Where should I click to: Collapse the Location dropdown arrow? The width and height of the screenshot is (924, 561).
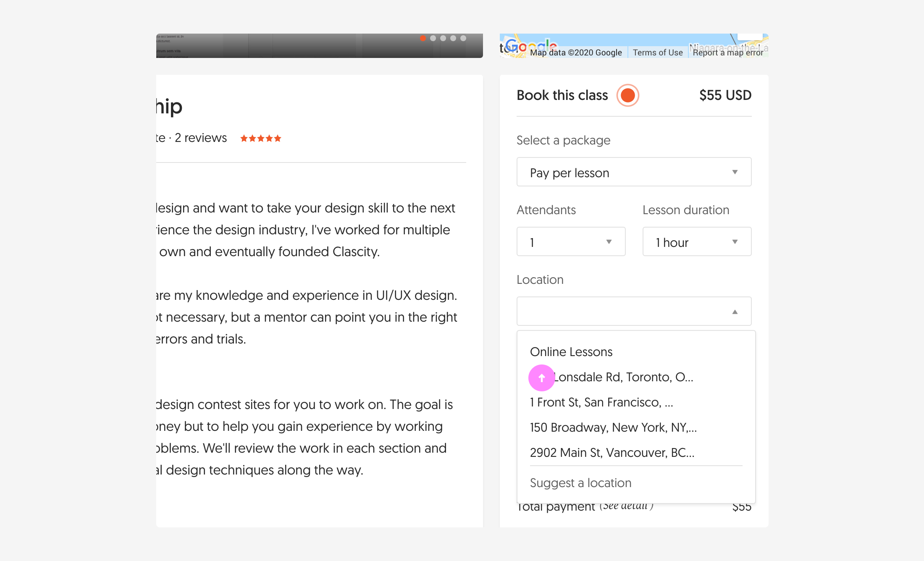[735, 312]
